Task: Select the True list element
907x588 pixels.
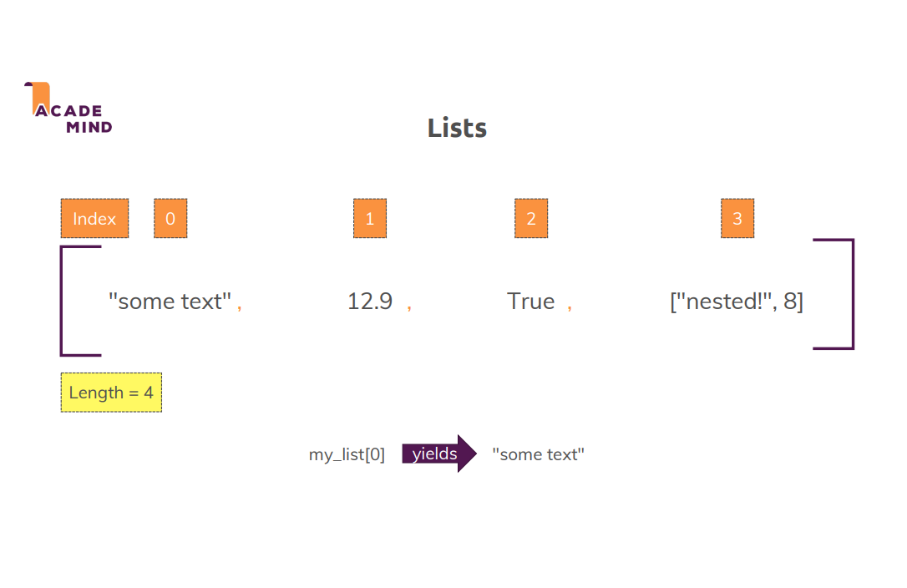Action: [531, 301]
